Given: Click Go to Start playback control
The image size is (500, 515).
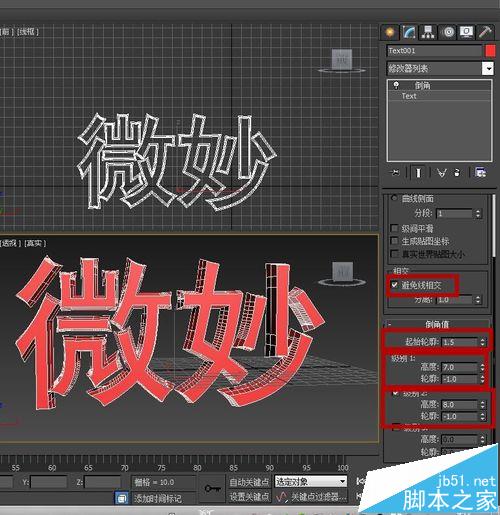Looking at the screenshot, I should coord(361,481).
